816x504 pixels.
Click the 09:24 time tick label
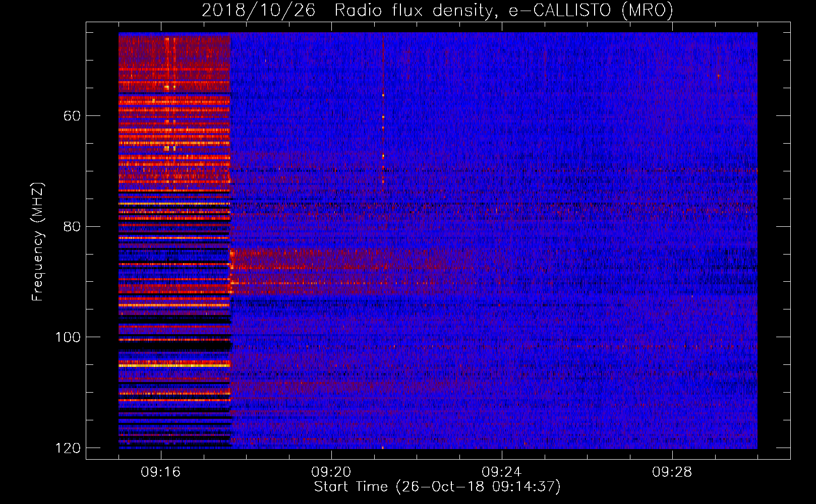tap(502, 472)
